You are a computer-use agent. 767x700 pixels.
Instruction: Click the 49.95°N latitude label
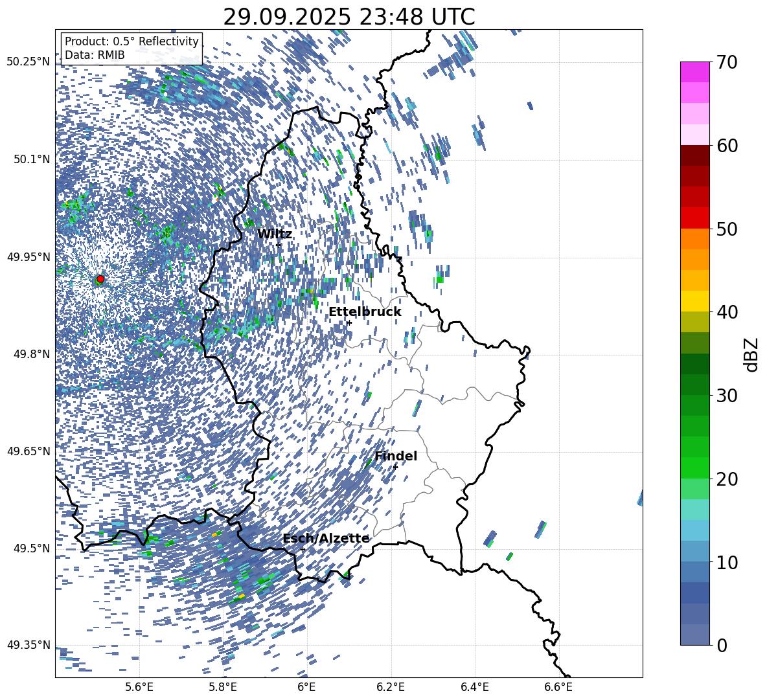tap(28, 256)
